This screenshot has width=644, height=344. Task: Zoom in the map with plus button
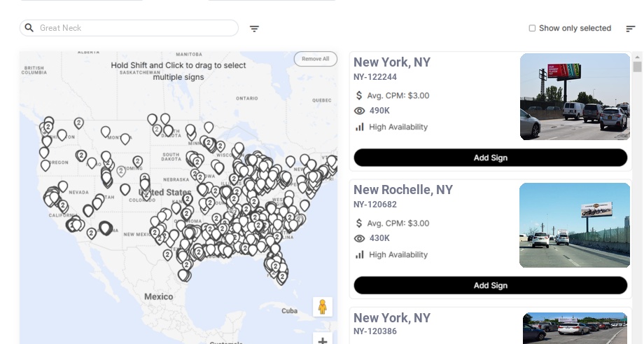click(x=323, y=341)
